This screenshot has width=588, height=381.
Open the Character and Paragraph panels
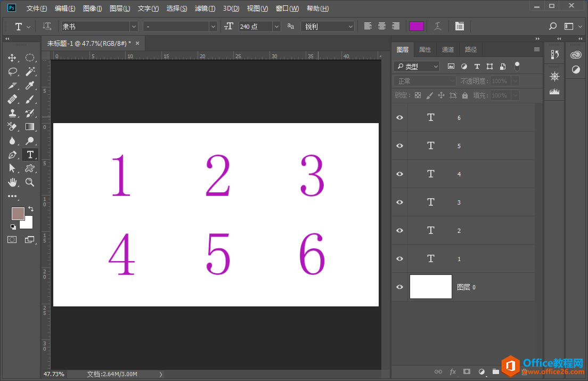(459, 26)
